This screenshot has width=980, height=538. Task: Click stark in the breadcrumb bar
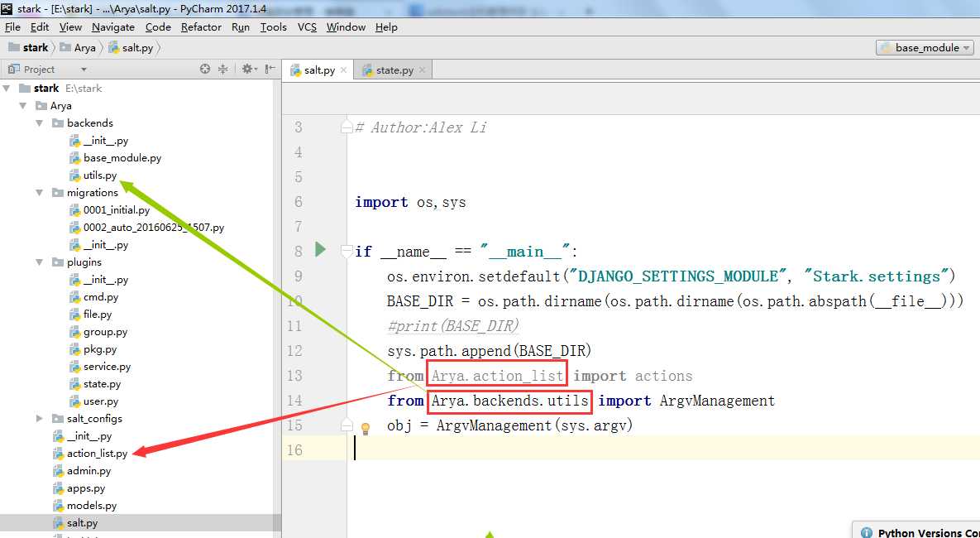click(29, 47)
